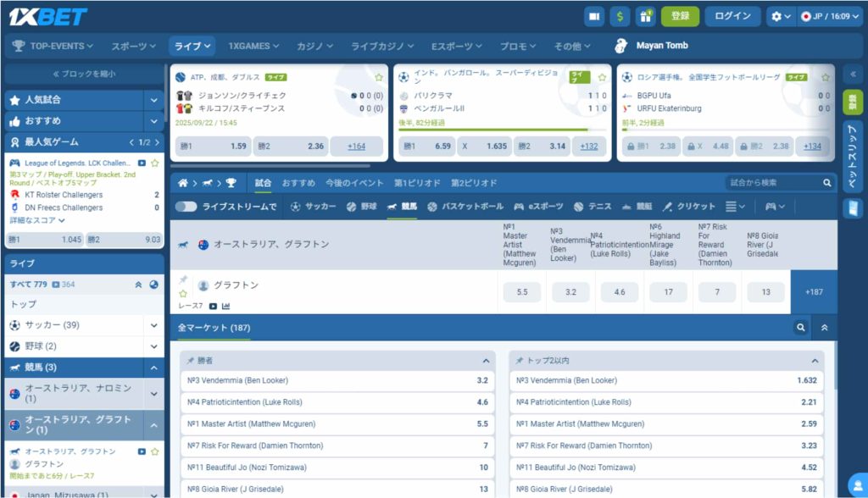Image resolution: width=868 pixels, height=498 pixels.
Task: Open the カジノ menu
Action: pyautogui.click(x=314, y=46)
